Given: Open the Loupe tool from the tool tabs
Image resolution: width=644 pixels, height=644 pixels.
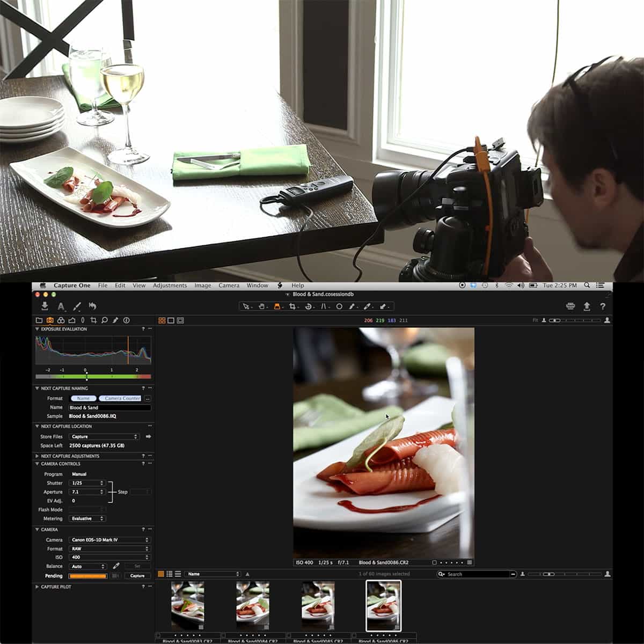Looking at the screenshot, I should click(x=105, y=320).
